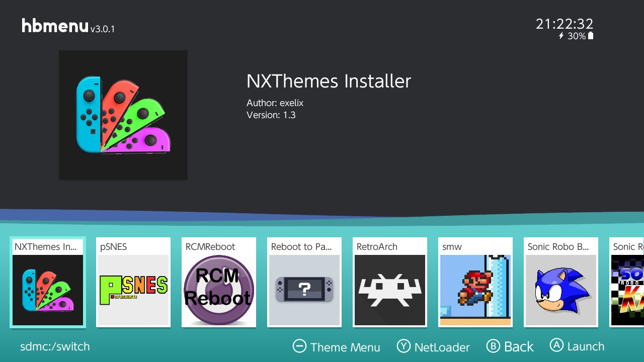Click the hbmenu title logo

point(55,26)
